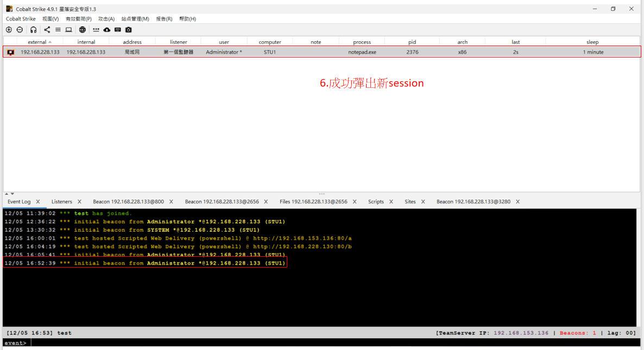Select the Administrator * user cell
The width and height of the screenshot is (644, 350).
(x=224, y=52)
